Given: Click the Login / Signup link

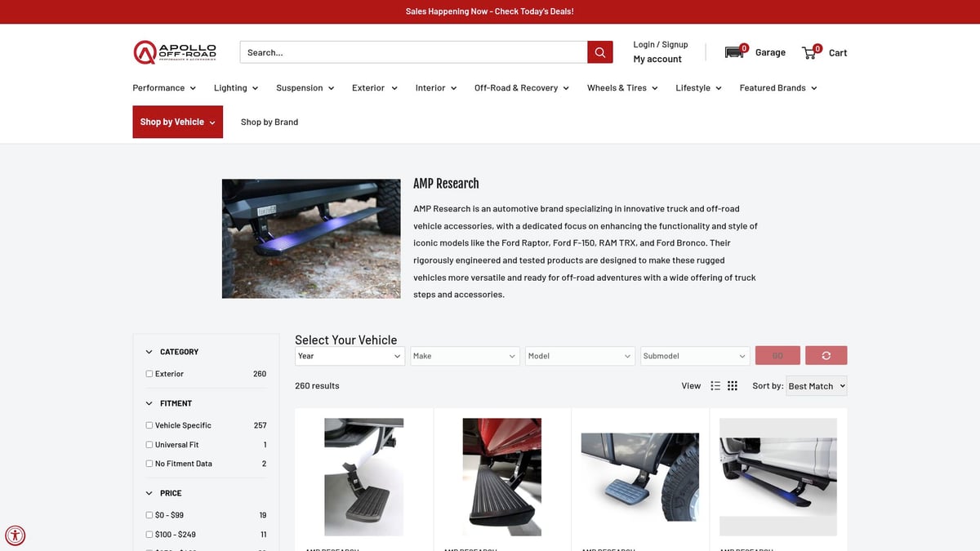Looking at the screenshot, I should [x=660, y=45].
